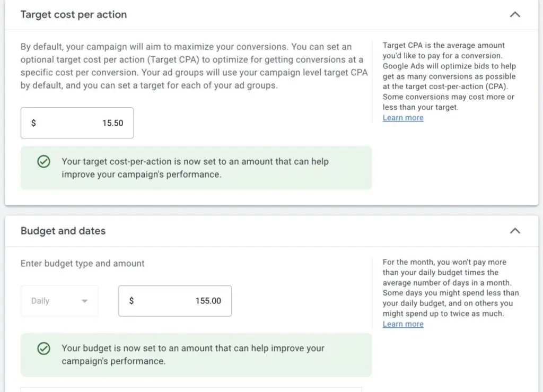Image resolution: width=543 pixels, height=392 pixels.
Task: Click the Target CPA help text sidebar
Action: 449,76
